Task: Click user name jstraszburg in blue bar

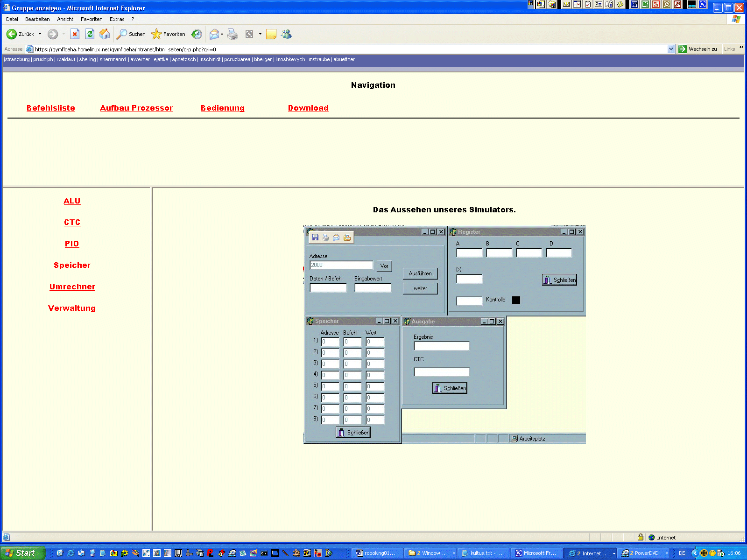Action: coord(17,59)
